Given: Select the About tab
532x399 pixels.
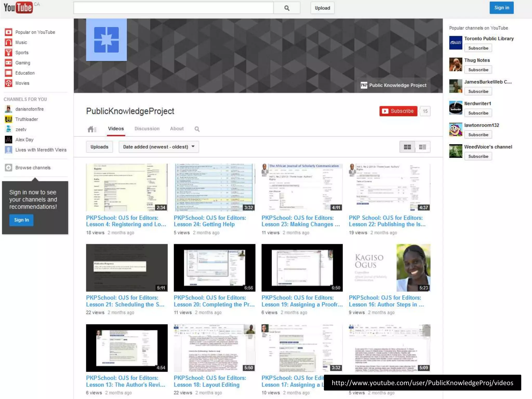Looking at the screenshot, I should tap(177, 129).
